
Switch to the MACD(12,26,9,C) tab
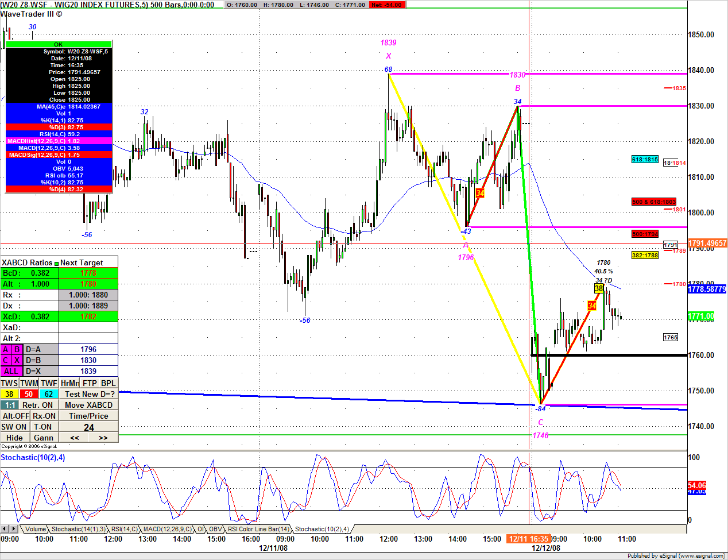click(167, 529)
